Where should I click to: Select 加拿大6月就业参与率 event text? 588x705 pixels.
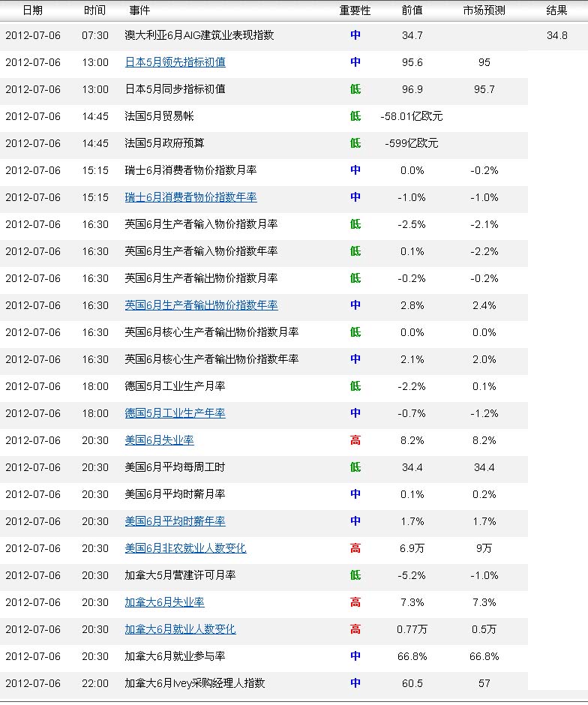click(175, 656)
